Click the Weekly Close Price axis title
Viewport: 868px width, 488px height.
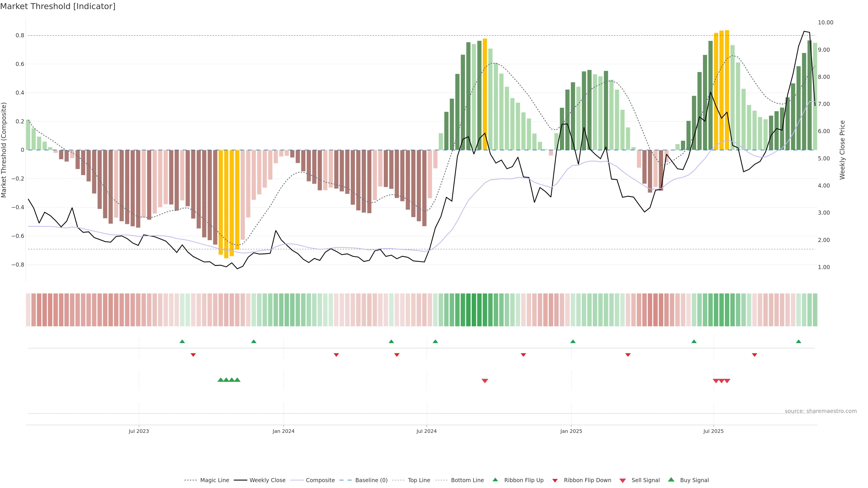842,150
